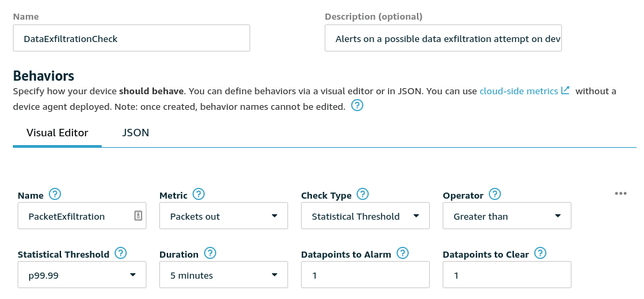This screenshot has width=644, height=299.
Task: Switch to the JSON tab
Action: click(x=136, y=133)
